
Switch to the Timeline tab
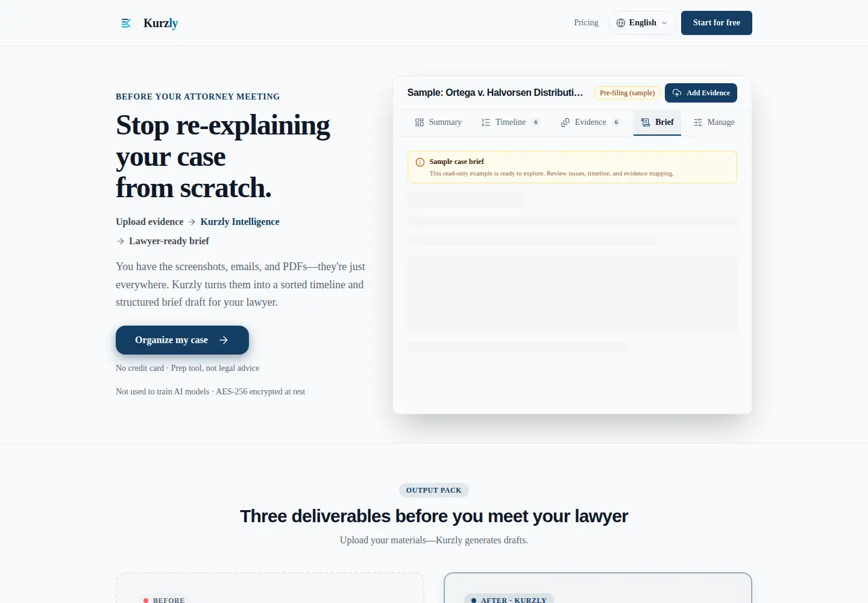click(x=511, y=122)
